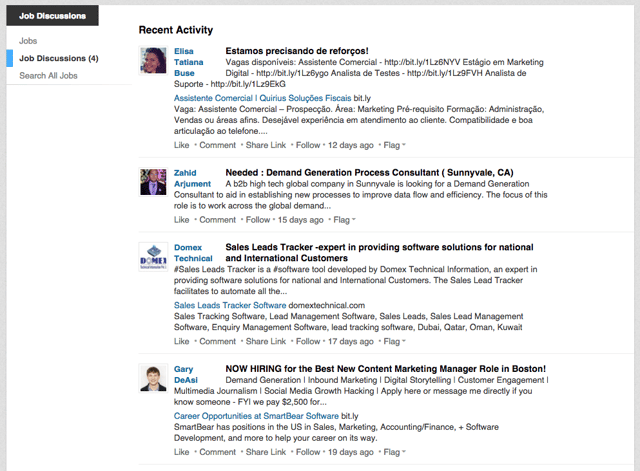Open Career Opportunities at SmartBear Software link
The image size is (640, 471).
(256, 416)
